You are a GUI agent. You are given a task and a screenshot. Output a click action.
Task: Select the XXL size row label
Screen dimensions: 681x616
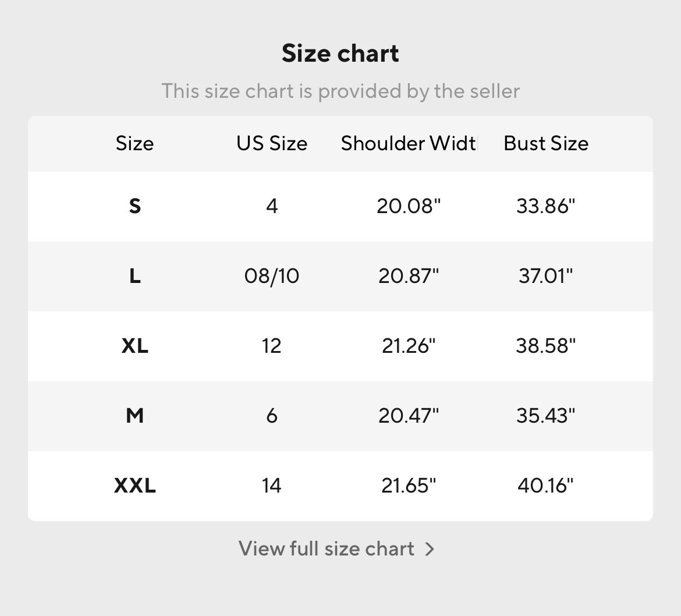[134, 486]
